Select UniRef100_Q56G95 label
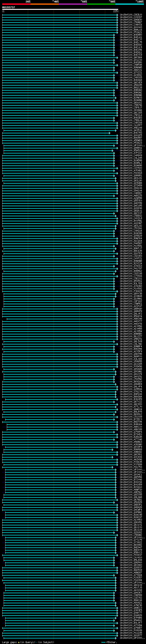This screenshot has width=146, height=644. click(131, 85)
